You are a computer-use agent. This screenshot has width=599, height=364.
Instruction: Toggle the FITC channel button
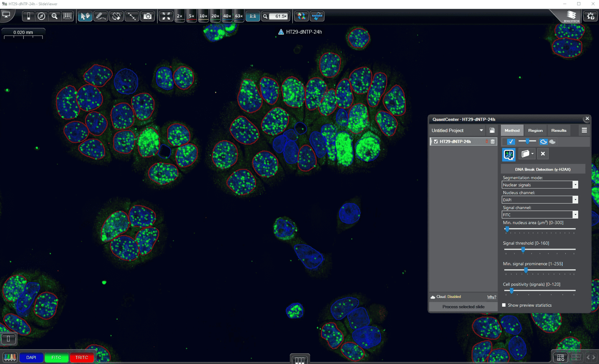coord(56,357)
